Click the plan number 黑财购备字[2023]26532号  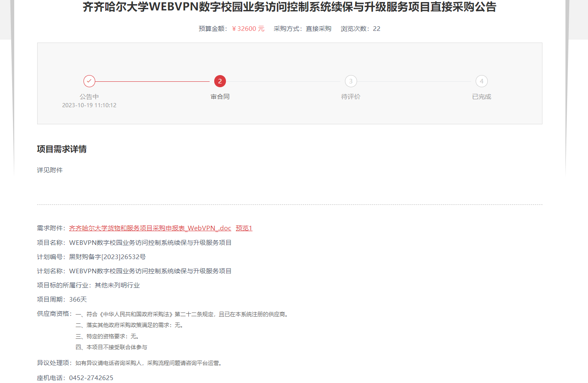point(107,257)
